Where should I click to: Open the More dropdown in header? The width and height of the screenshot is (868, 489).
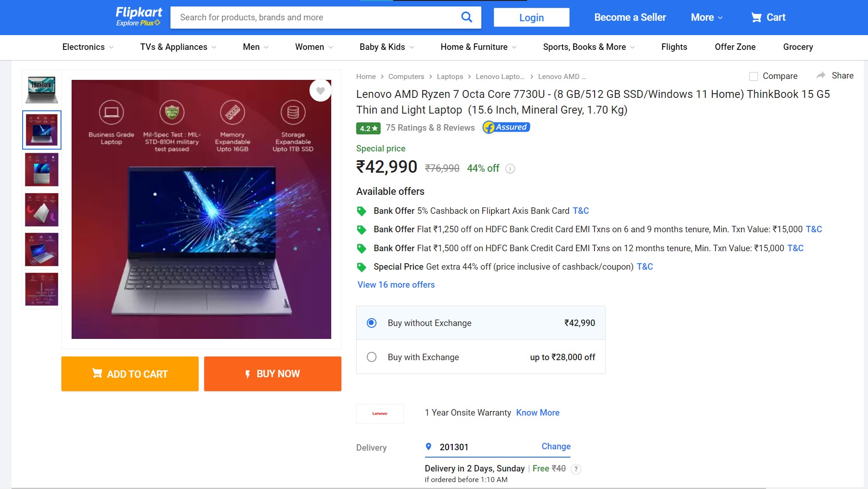706,18
